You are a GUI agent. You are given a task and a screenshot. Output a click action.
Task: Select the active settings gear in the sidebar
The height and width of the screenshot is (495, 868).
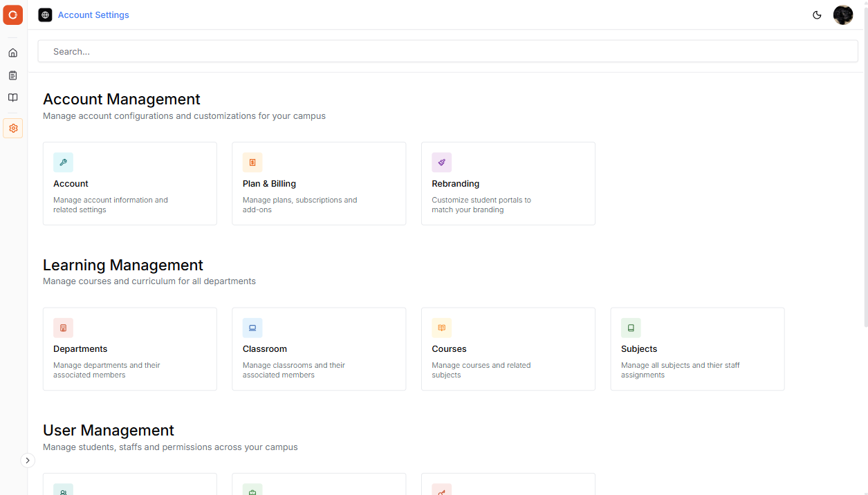[12, 128]
